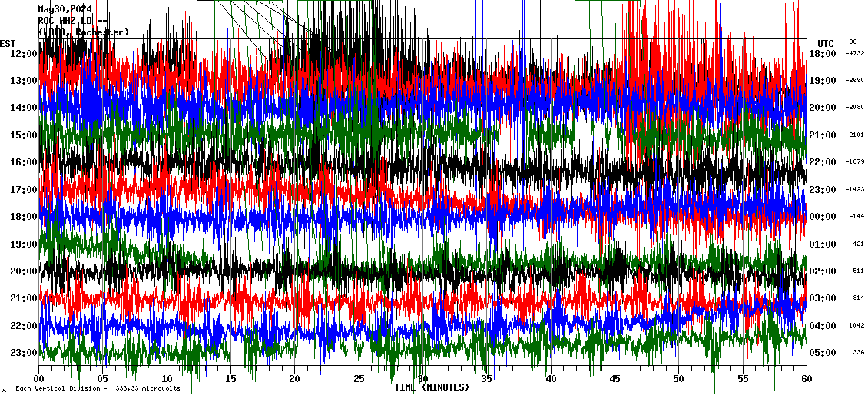This screenshot has height=399, width=868.
Task: Select the 45 minute tick on time axis
Action: [x=615, y=379]
